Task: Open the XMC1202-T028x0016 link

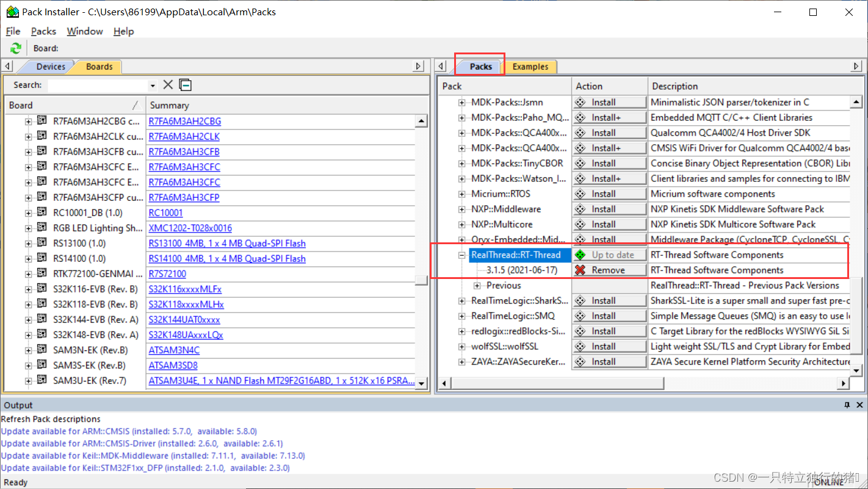Action: point(190,228)
